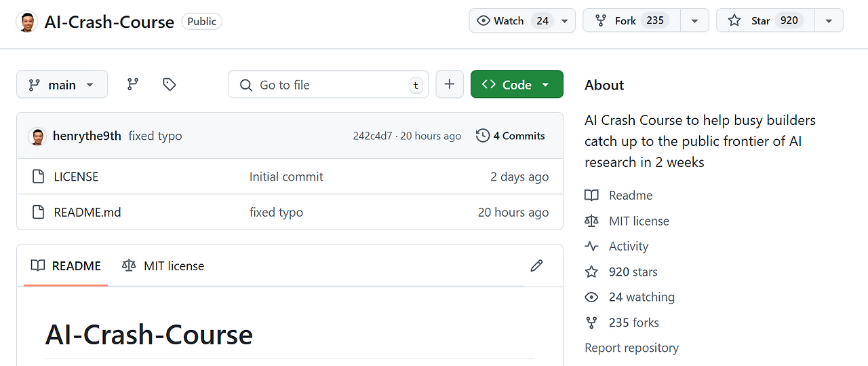Click the commit history clock icon

(483, 136)
